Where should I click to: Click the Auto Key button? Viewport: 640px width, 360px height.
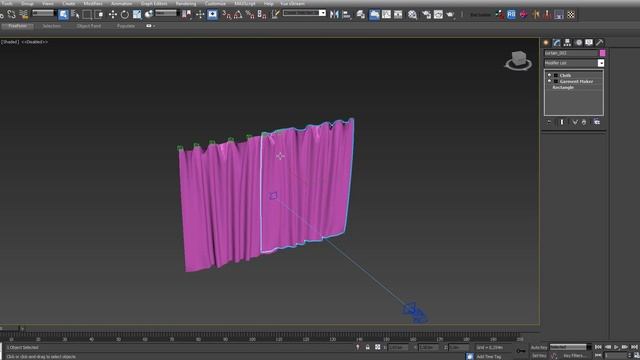click(x=539, y=347)
